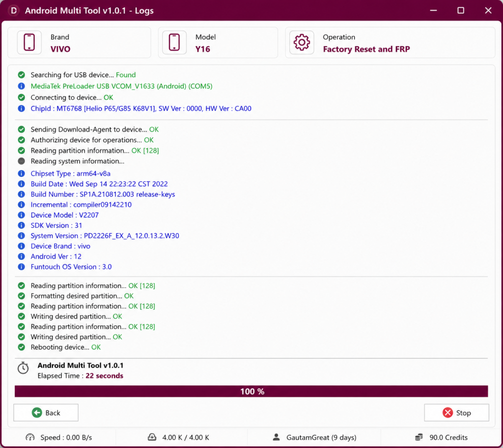Click the download size icon
503x448 pixels.
pos(152,437)
